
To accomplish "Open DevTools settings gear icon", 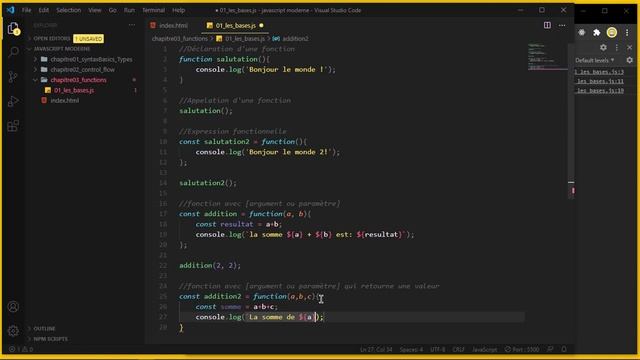I will coord(603,48).
